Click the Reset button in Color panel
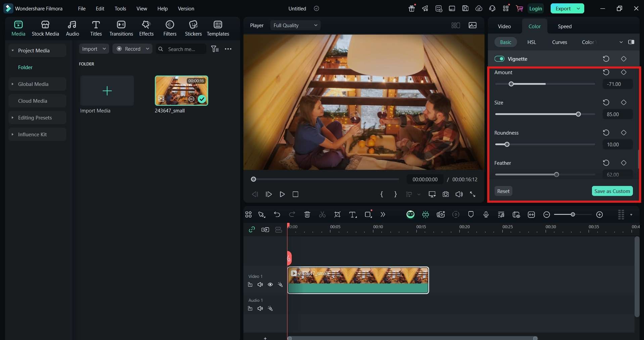644x340 pixels. (x=503, y=191)
